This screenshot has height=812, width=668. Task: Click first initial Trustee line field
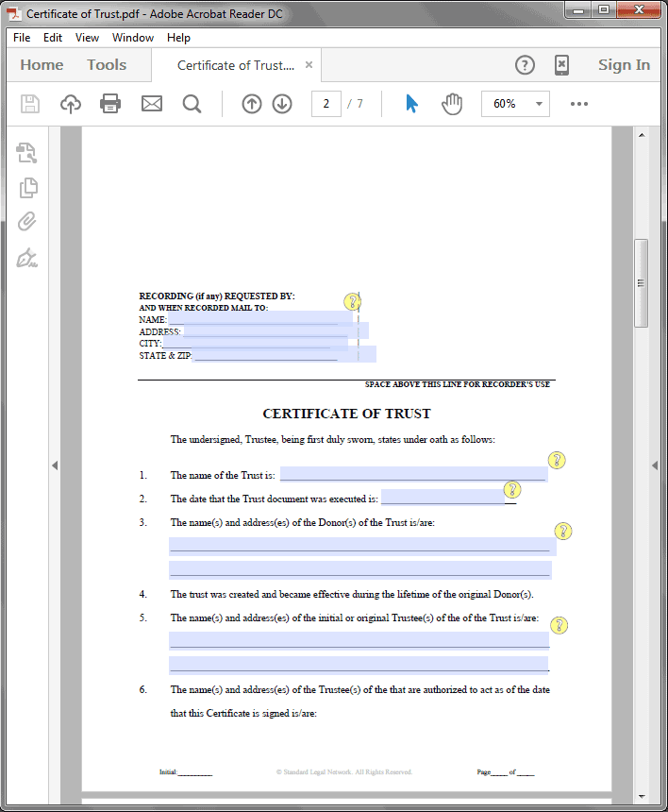click(x=359, y=640)
